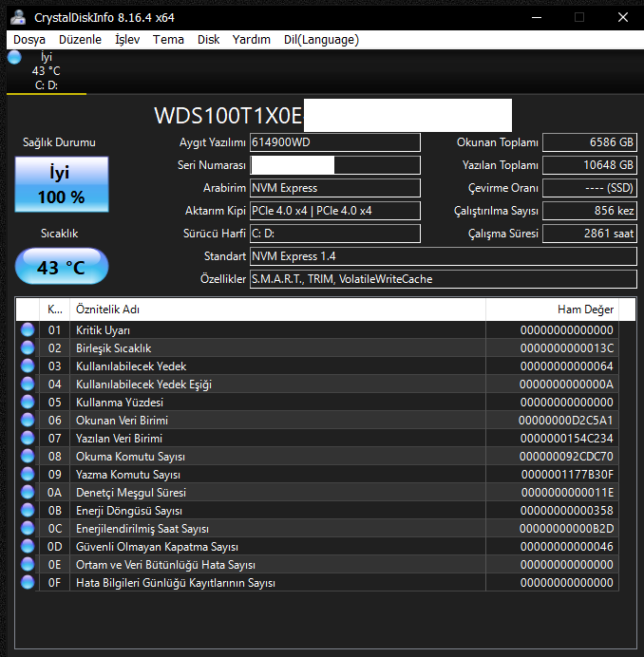Click status orb for Okunan Veri Birimi row
Image resolution: width=644 pixels, height=657 pixels.
pyautogui.click(x=28, y=421)
